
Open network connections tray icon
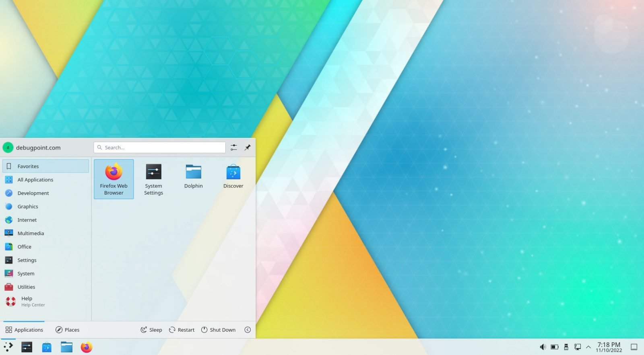point(578,347)
